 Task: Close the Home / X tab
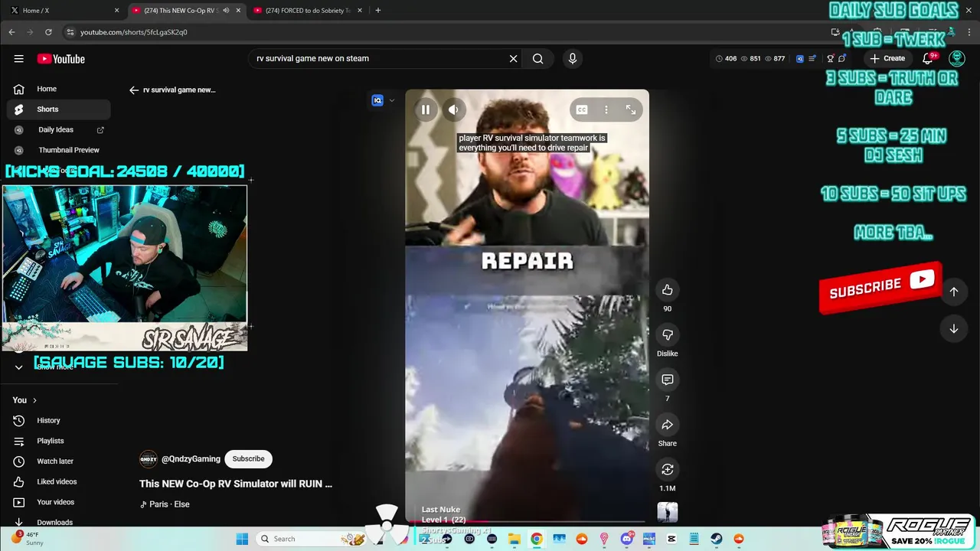(x=116, y=10)
